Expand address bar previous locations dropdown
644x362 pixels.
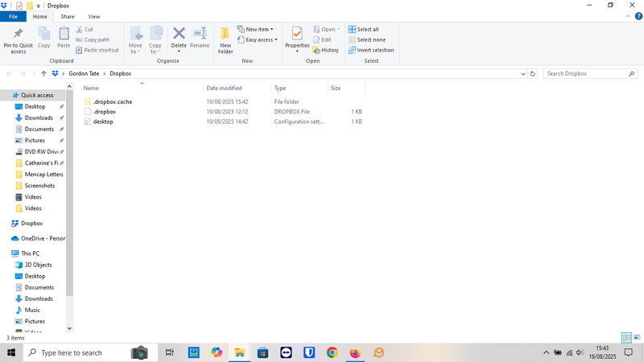(521, 74)
